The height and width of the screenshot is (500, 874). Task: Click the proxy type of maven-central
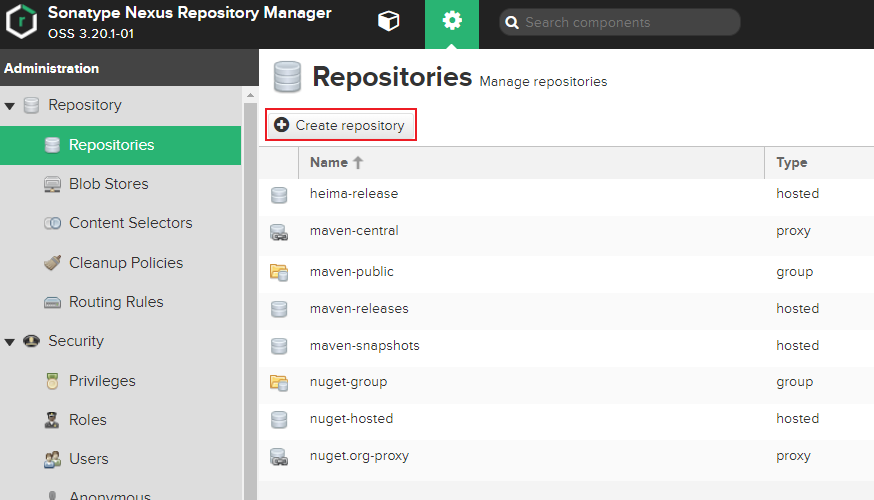click(x=793, y=231)
